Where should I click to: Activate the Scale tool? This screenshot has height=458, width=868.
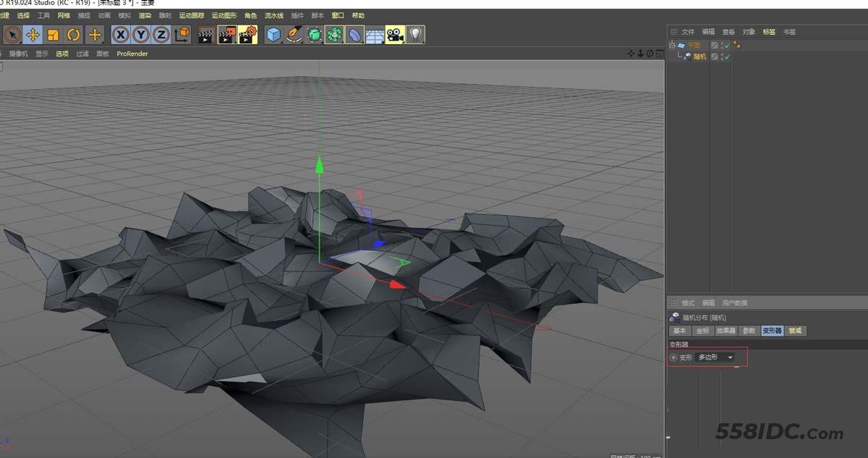point(53,34)
